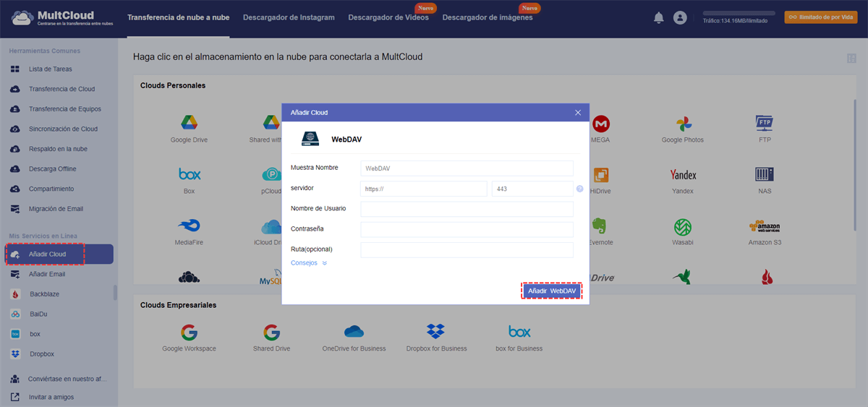The height and width of the screenshot is (407, 868).
Task: Open Transferencia de Cloud in sidebar
Action: (x=58, y=89)
